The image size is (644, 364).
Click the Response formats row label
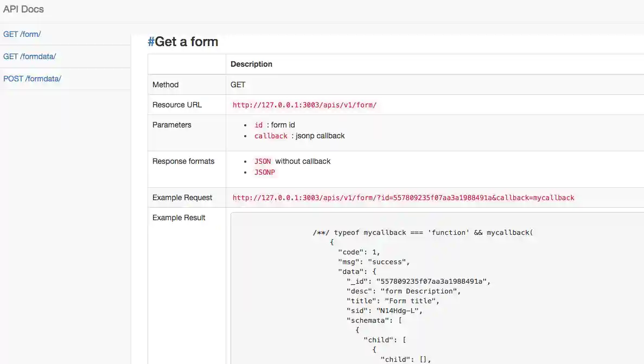point(183,161)
